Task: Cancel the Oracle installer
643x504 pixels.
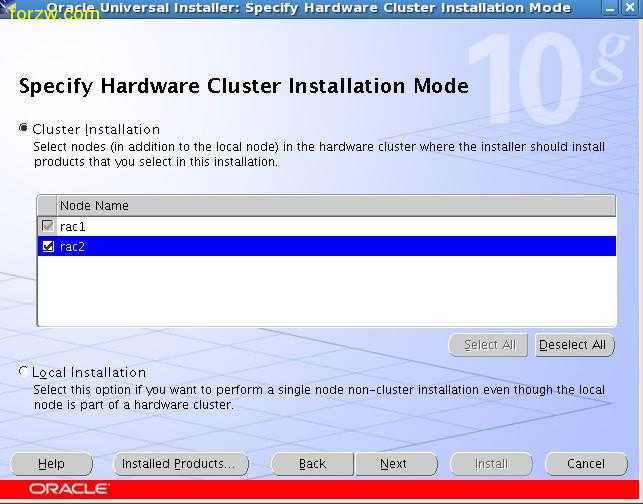Action: pyautogui.click(x=585, y=464)
